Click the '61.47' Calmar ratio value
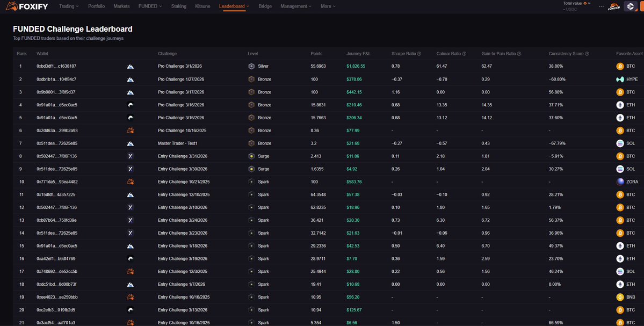Screen dimensions: 644x326 (x=442, y=66)
